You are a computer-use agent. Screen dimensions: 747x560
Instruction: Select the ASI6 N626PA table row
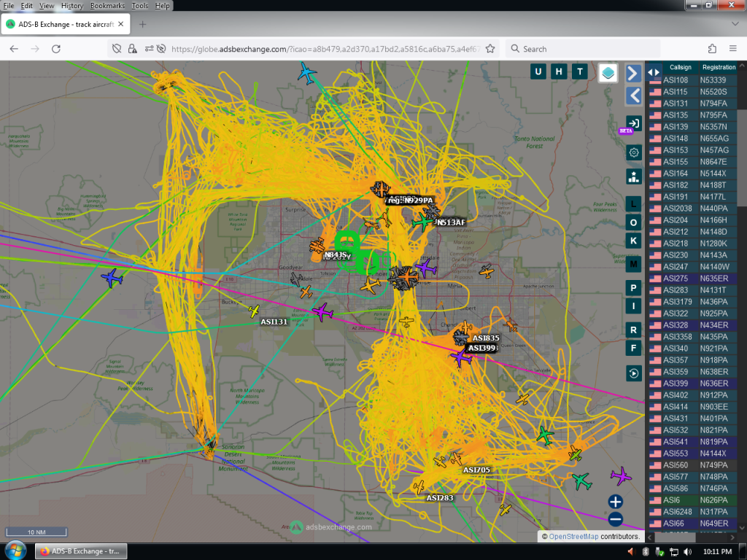(x=693, y=500)
